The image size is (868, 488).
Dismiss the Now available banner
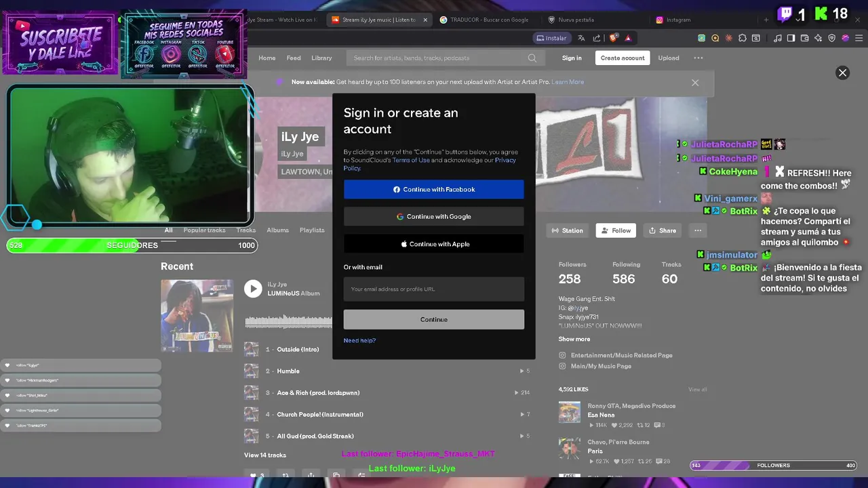[x=695, y=82]
